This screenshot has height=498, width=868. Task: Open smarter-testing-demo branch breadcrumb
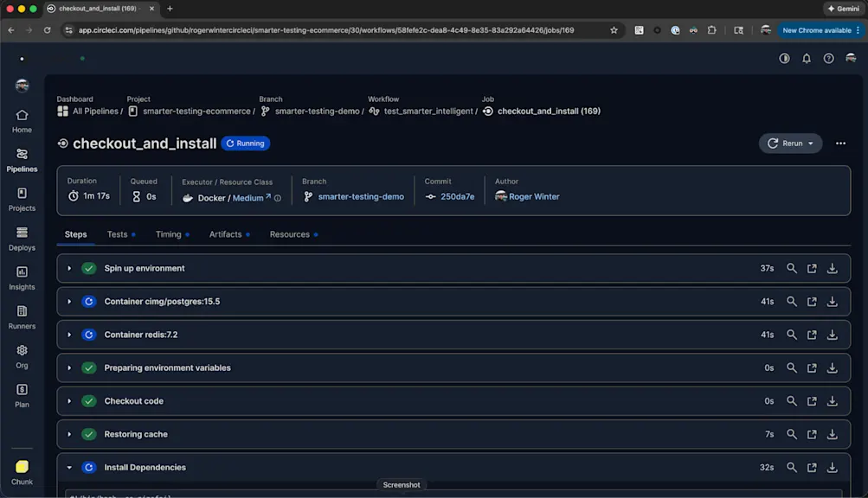(310, 112)
